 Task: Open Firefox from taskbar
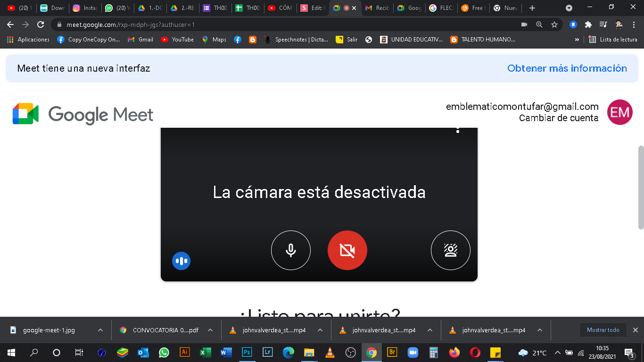coord(454,352)
